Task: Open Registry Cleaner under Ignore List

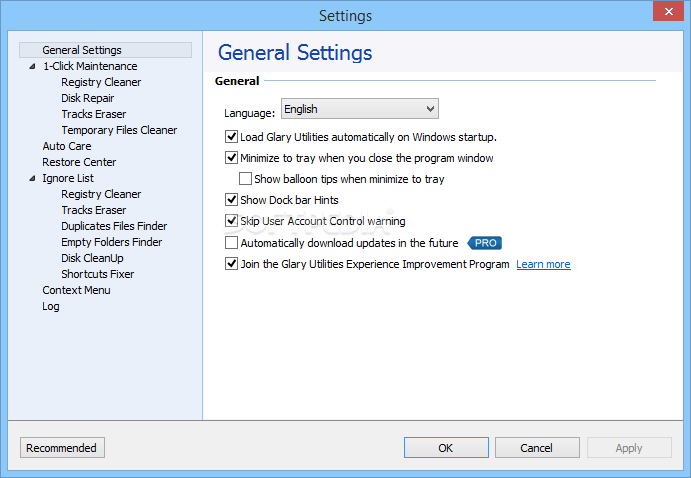Action: (x=101, y=194)
